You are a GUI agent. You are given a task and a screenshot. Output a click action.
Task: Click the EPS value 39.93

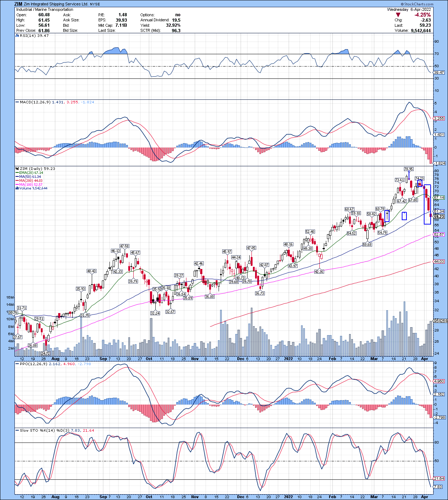point(121,20)
